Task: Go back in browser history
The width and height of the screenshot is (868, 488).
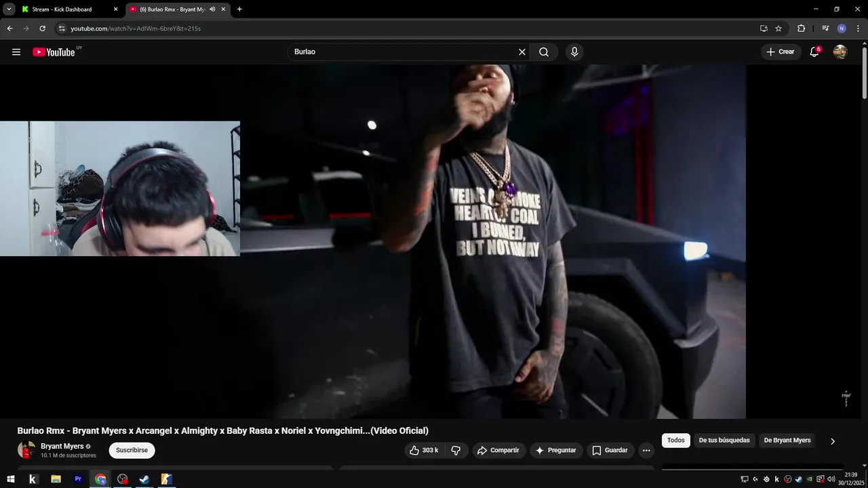Action: (x=9, y=28)
